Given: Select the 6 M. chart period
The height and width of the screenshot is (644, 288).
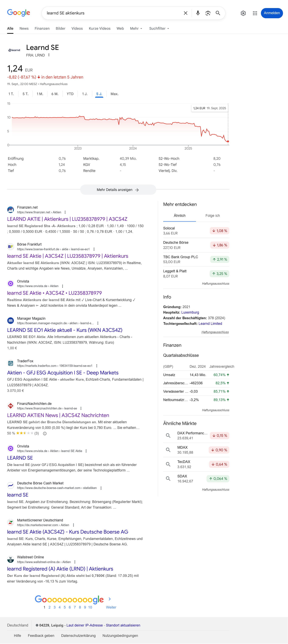Looking at the screenshot, I should (55, 94).
